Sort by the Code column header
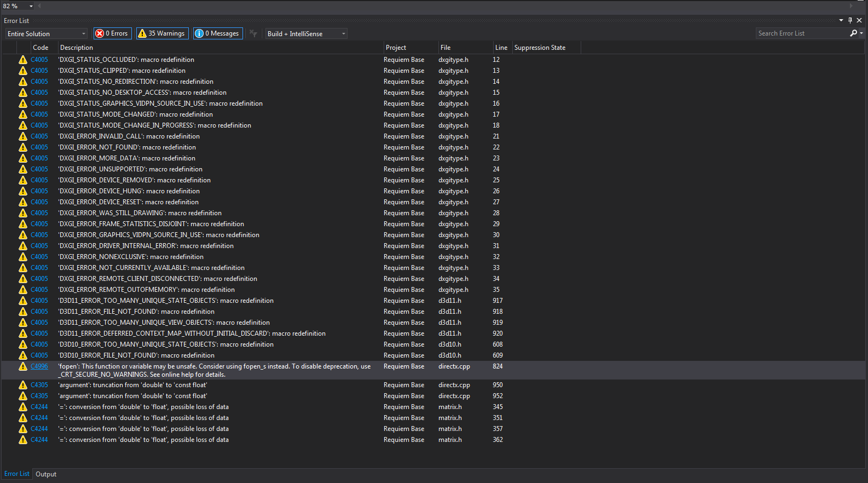The width and height of the screenshot is (868, 483). pos(40,48)
